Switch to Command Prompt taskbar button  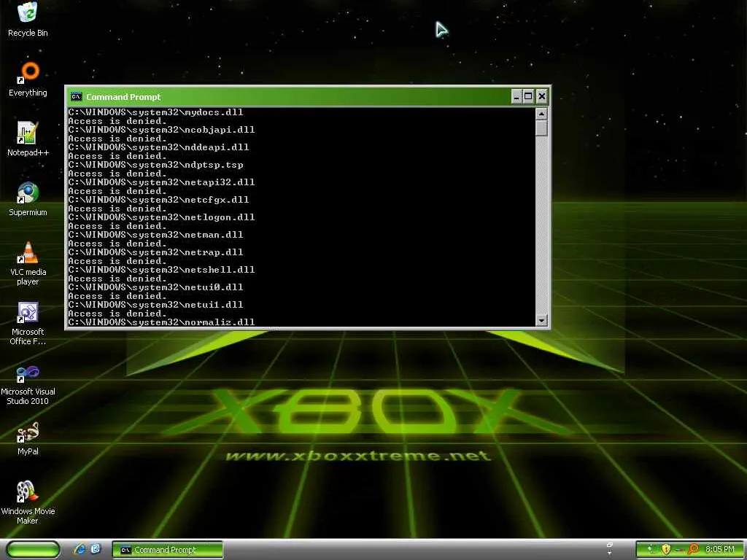coord(167,550)
